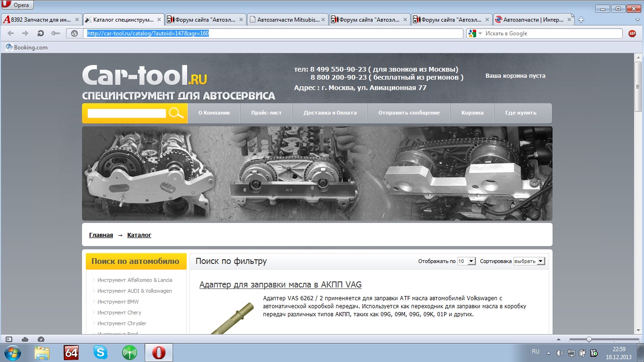This screenshot has width=644, height=362.
Task: Add a new tab with plus icon
Action: [581, 20]
